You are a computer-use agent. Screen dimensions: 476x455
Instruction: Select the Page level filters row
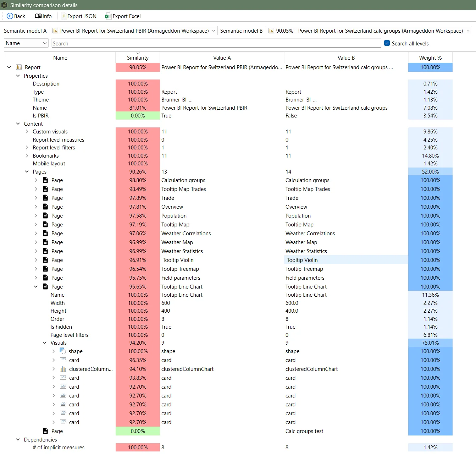click(x=228, y=335)
